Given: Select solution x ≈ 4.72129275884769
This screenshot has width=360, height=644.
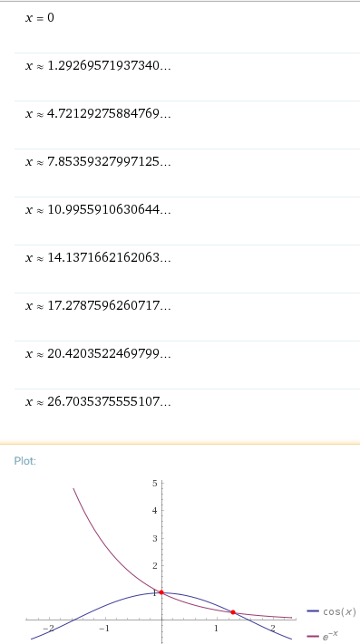Looking at the screenshot, I should coord(187,125).
